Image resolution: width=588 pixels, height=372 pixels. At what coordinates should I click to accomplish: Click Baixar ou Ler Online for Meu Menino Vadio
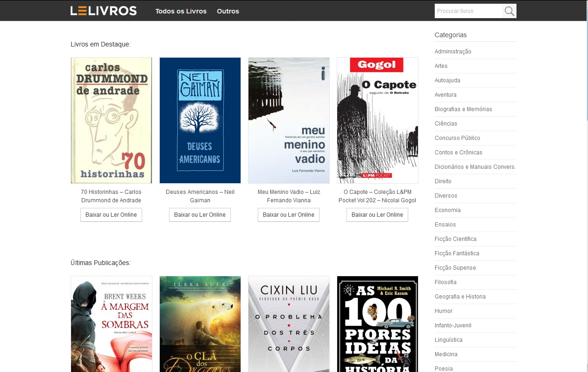[288, 214]
